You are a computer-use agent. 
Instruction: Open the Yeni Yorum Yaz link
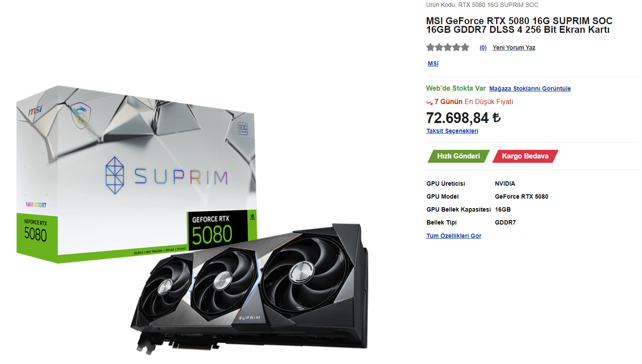click(514, 47)
